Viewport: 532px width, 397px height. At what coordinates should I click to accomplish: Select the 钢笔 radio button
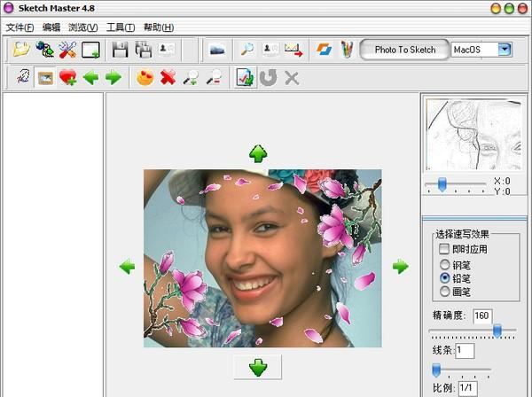click(444, 264)
